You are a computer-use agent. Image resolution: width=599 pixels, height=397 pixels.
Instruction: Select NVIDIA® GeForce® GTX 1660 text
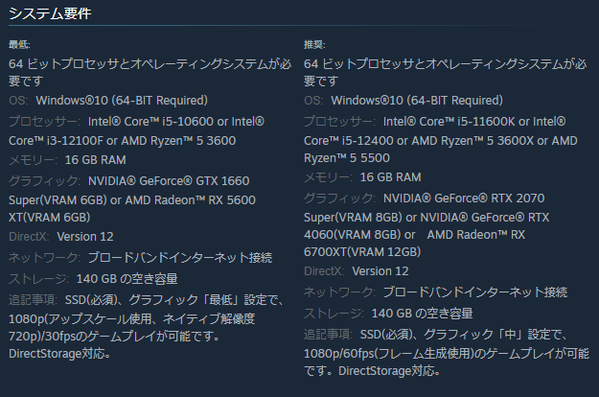(169, 181)
